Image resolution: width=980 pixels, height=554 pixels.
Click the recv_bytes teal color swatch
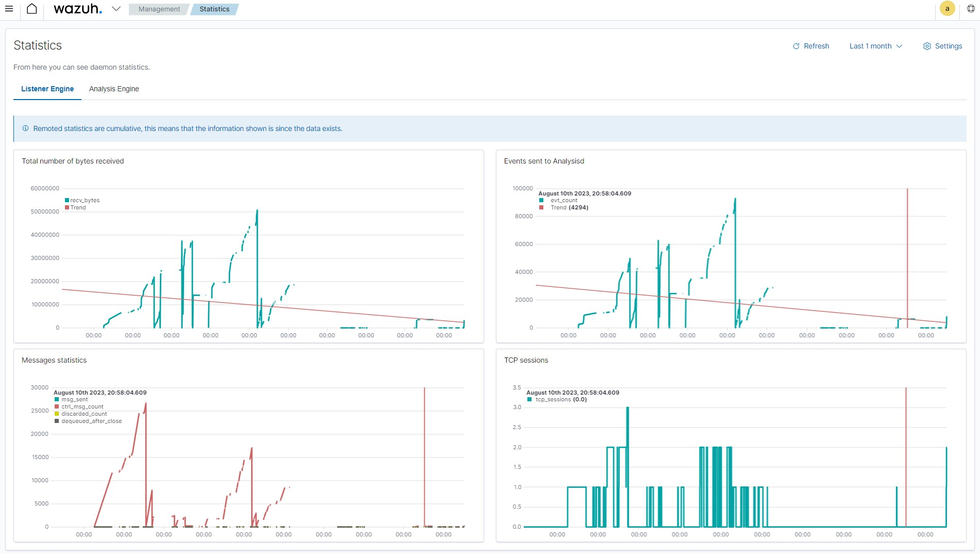tap(67, 200)
